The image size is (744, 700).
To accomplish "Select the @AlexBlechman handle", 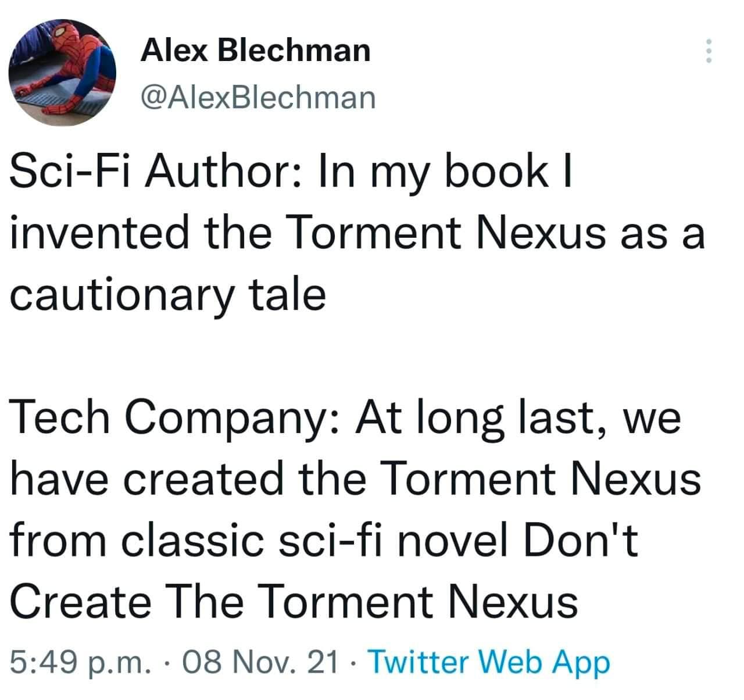I will pos(258,97).
